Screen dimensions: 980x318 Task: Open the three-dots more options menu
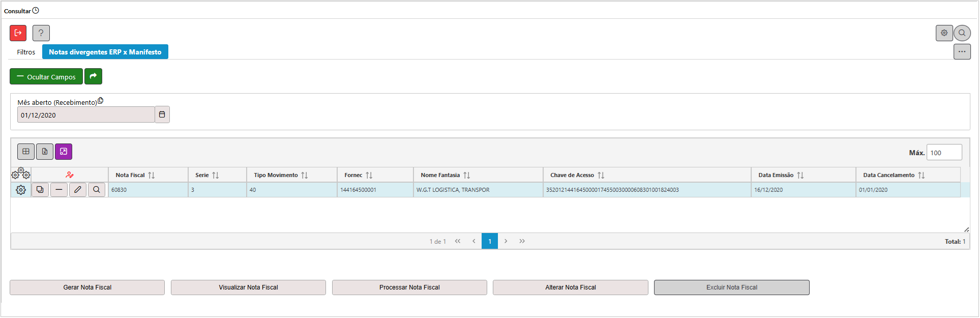tap(962, 51)
